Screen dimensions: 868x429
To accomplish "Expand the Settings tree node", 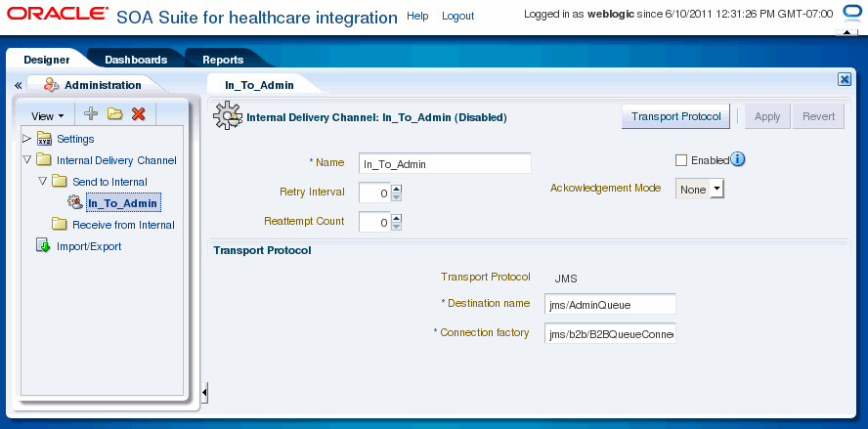I will (26, 138).
